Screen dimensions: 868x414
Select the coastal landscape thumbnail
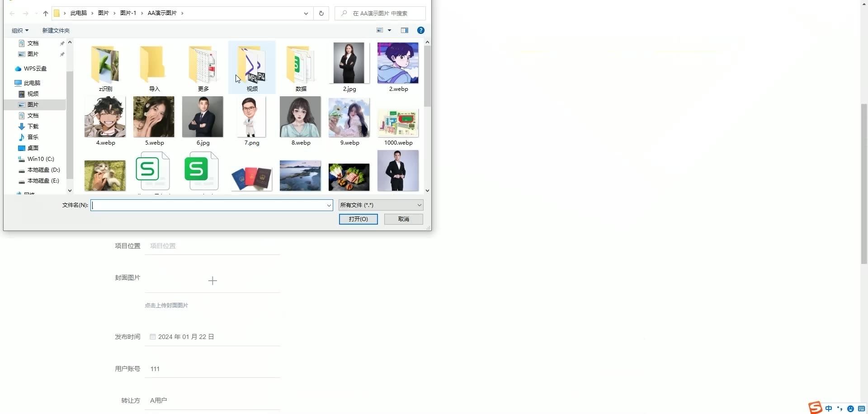301,175
